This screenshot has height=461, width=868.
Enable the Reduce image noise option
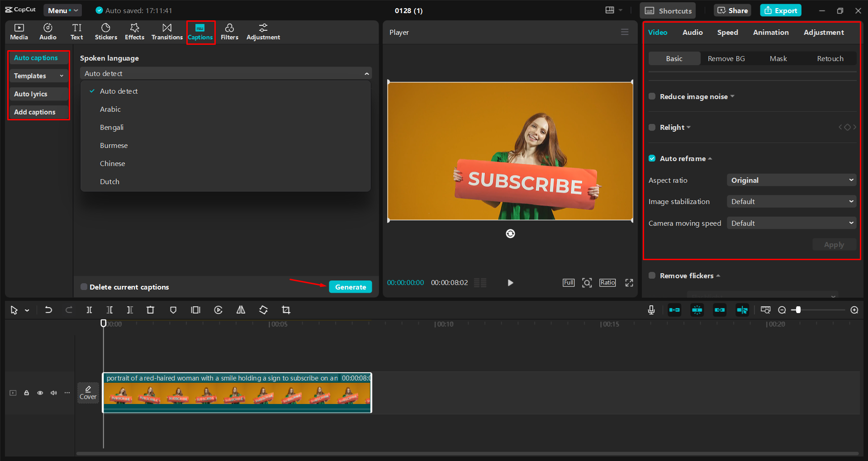652,96
